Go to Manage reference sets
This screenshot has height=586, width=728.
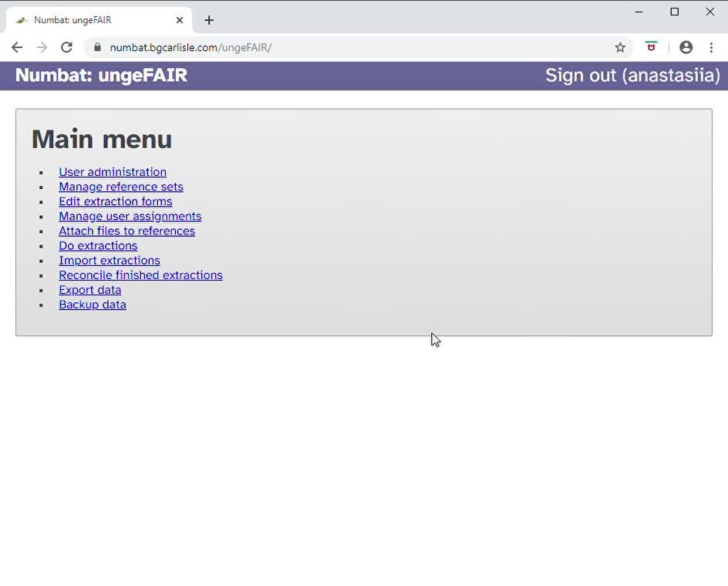[x=121, y=187]
